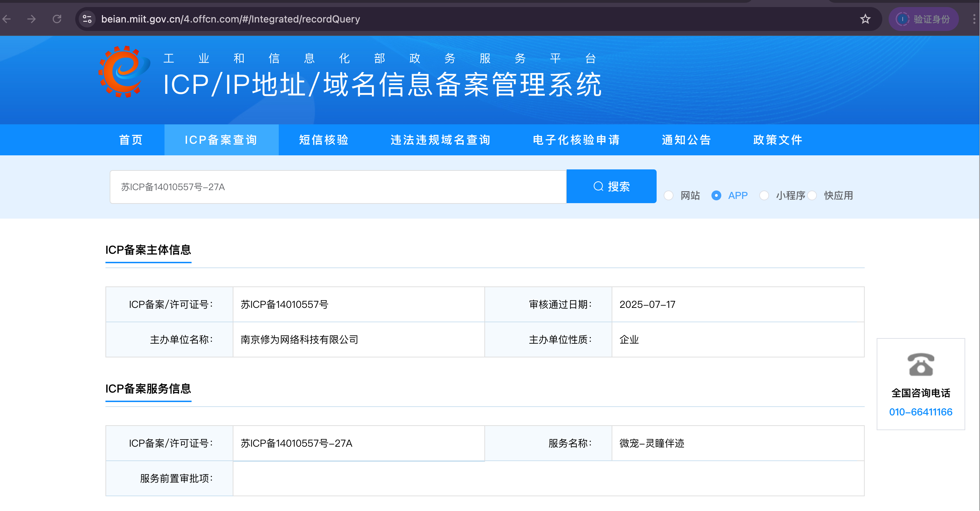Click the browser forward arrow
The width and height of the screenshot is (980, 511).
[x=31, y=19]
